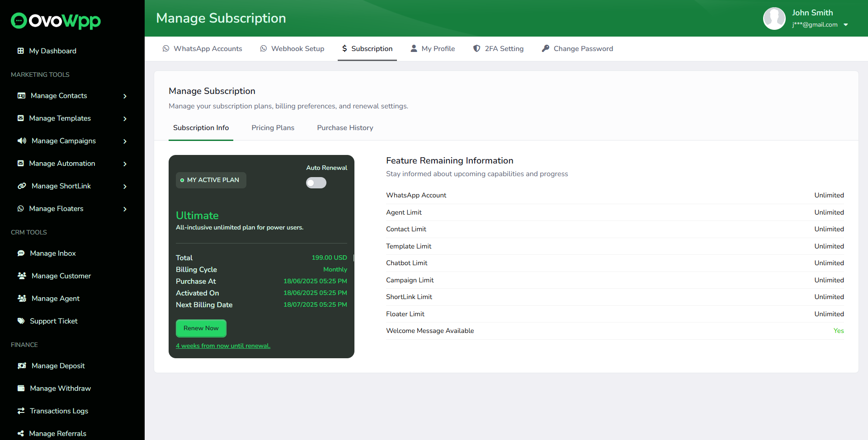The height and width of the screenshot is (440, 868).
Task: Open the Pricing Plans tab
Action: click(273, 128)
